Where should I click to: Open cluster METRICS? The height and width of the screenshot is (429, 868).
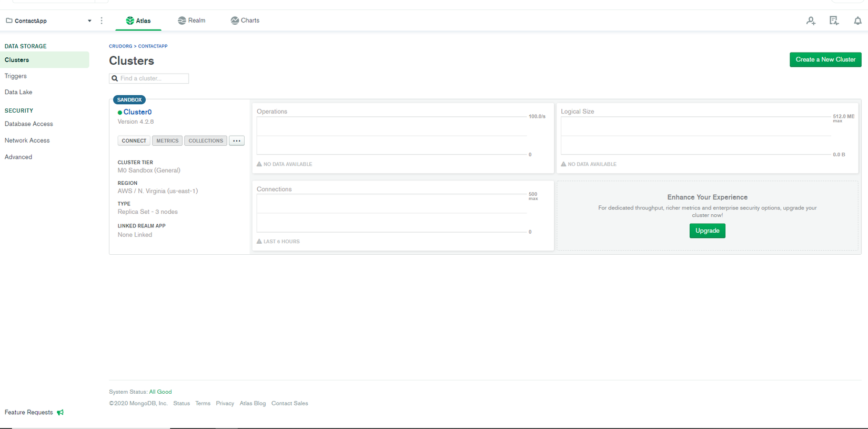coord(167,141)
